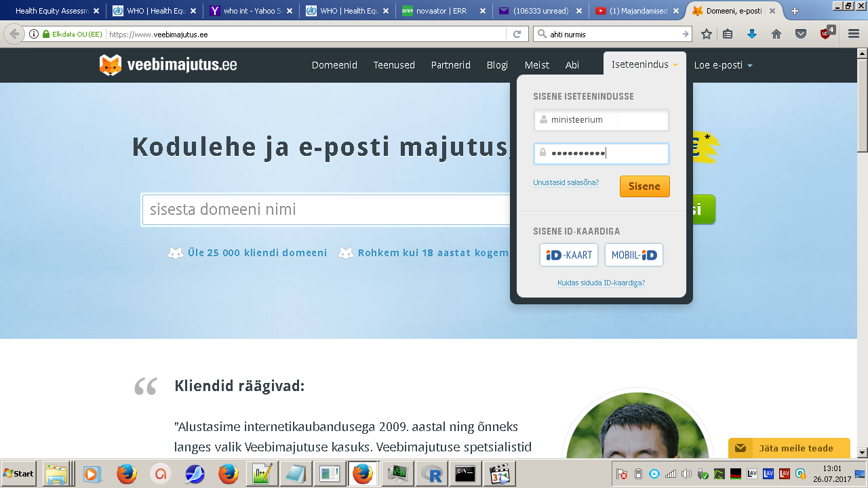
Task: Reload the page using the refresh icon
Action: [x=517, y=34]
